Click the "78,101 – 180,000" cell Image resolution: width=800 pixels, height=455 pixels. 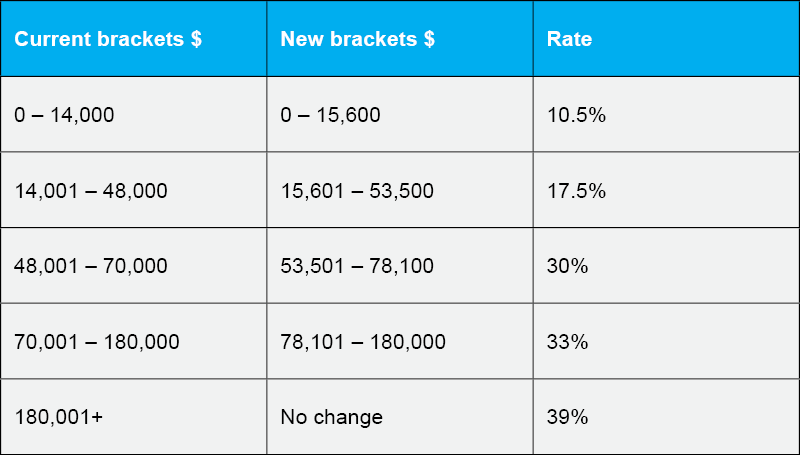[x=363, y=342]
